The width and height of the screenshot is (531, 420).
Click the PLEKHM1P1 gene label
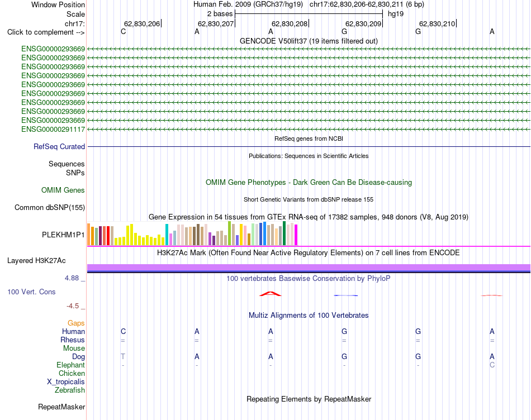pos(63,235)
